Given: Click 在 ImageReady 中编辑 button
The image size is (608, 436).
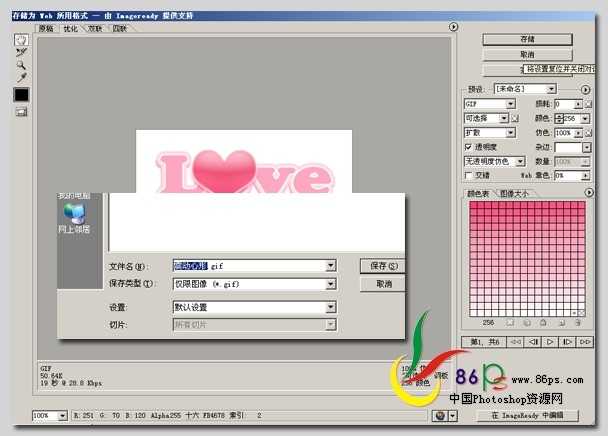Looking at the screenshot, I should [x=527, y=415].
